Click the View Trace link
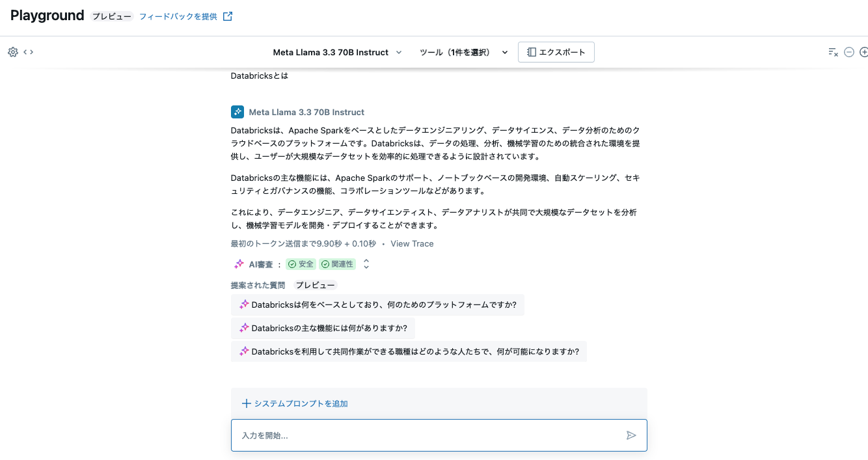 click(x=412, y=243)
